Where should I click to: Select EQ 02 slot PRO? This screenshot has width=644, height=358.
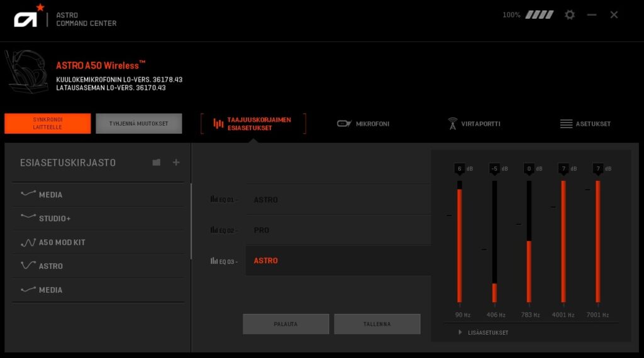(x=338, y=230)
